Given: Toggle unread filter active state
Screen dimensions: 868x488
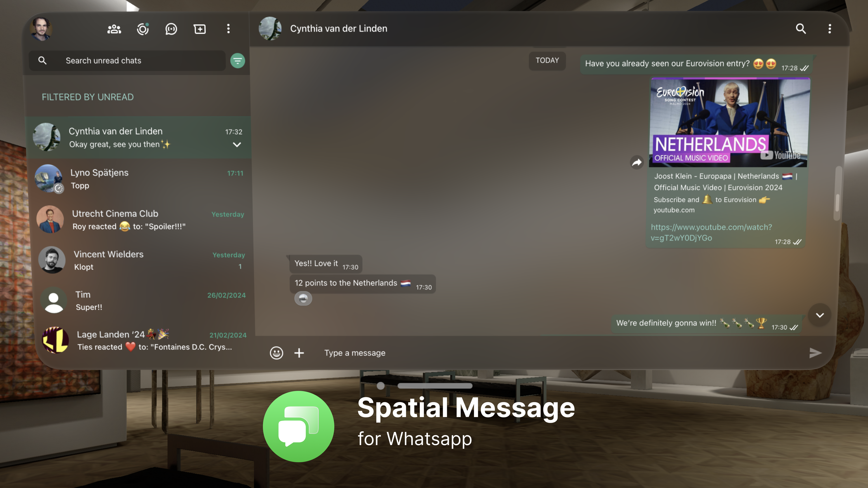Looking at the screenshot, I should click(238, 60).
